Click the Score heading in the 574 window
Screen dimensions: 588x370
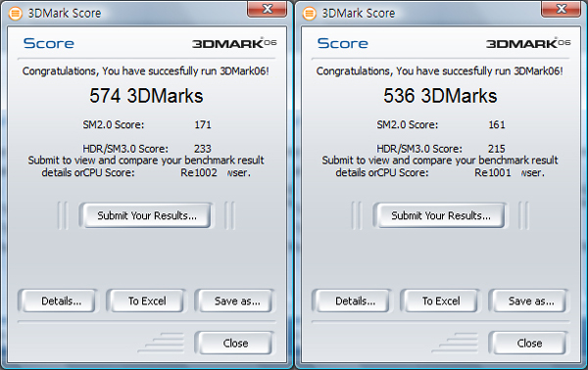49,43
